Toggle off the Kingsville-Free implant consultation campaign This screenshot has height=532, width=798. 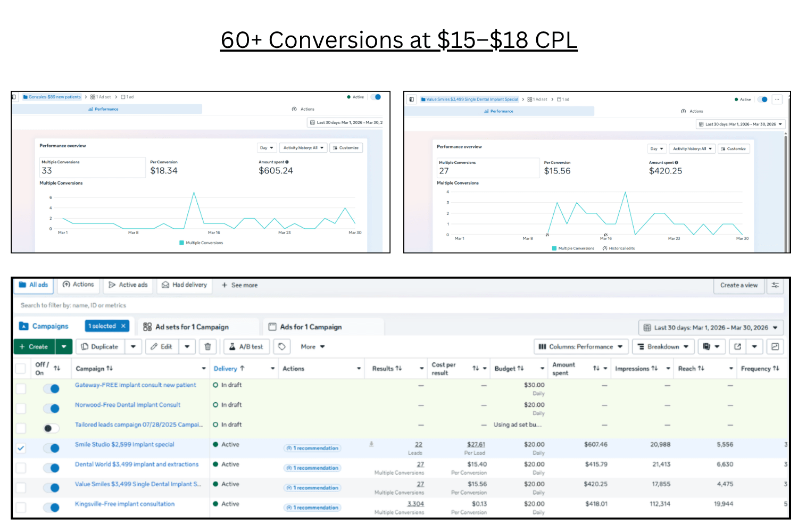click(51, 508)
